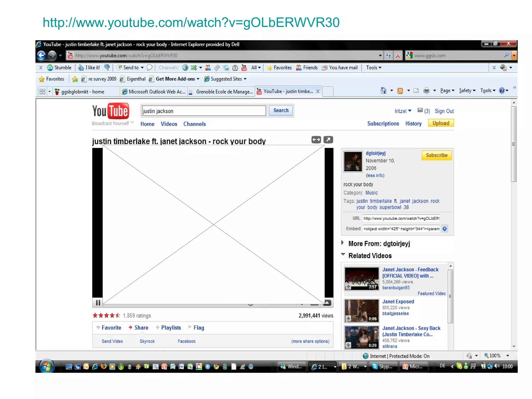This screenshot has width=532, height=399.
Task: Click the Search button
Action: tap(281, 110)
